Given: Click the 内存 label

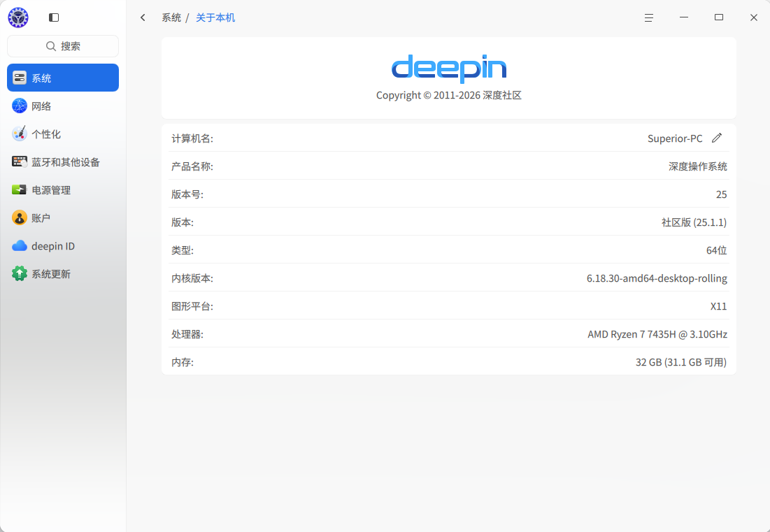Looking at the screenshot, I should coord(183,362).
